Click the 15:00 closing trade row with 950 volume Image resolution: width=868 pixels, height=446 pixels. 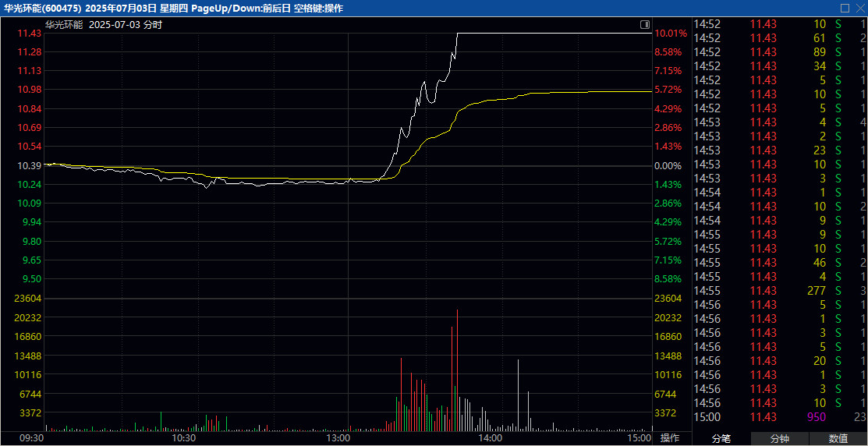[780, 417]
